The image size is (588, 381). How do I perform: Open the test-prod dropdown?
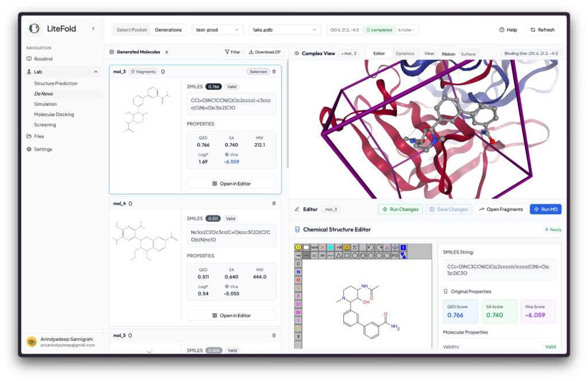click(x=218, y=30)
